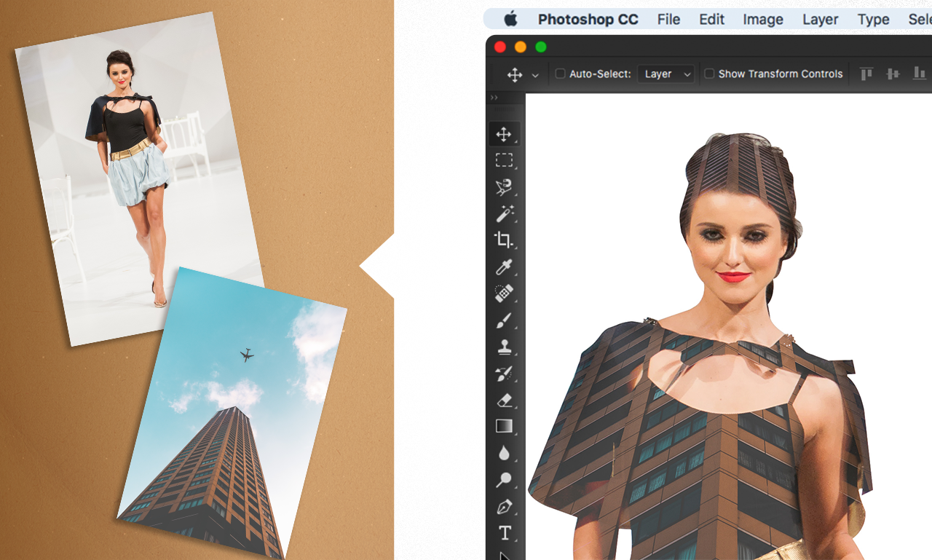The image size is (932, 560).
Task: Select the Rectangular Marquee tool
Action: tap(504, 160)
